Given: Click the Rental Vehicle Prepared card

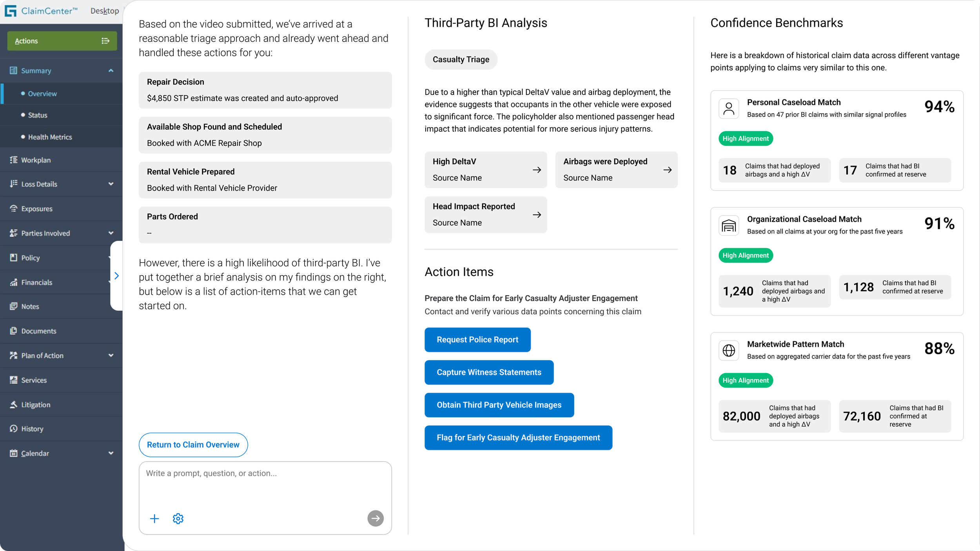Looking at the screenshot, I should click(265, 180).
